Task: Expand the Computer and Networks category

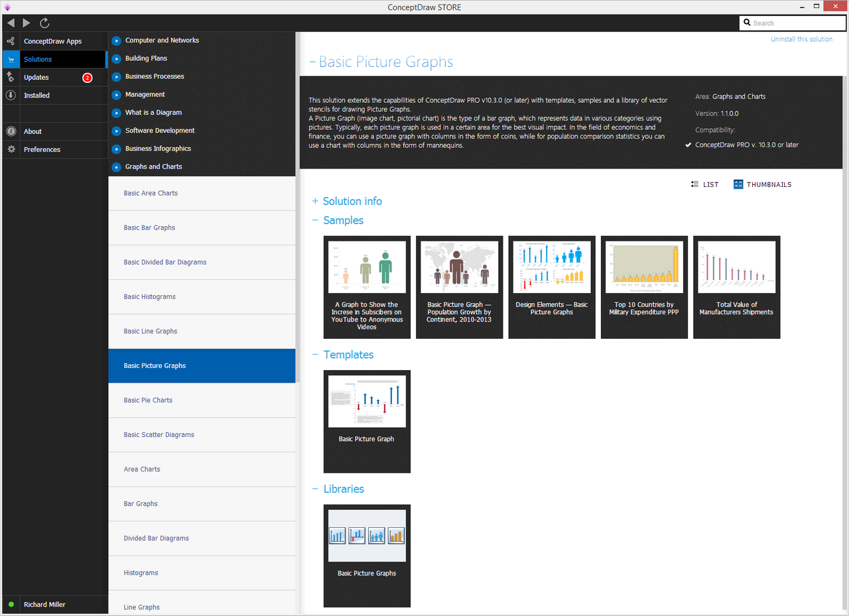Action: (x=116, y=40)
